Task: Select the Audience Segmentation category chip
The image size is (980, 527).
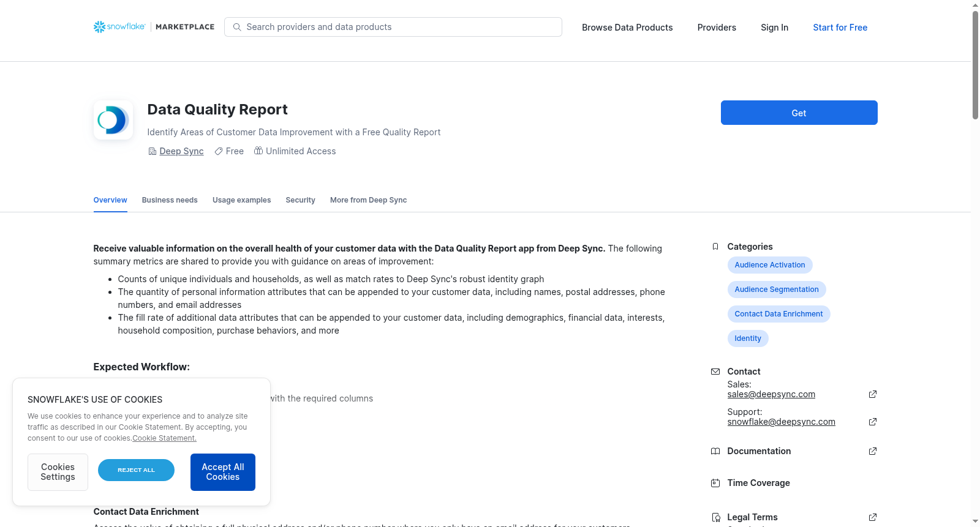Action: (777, 290)
